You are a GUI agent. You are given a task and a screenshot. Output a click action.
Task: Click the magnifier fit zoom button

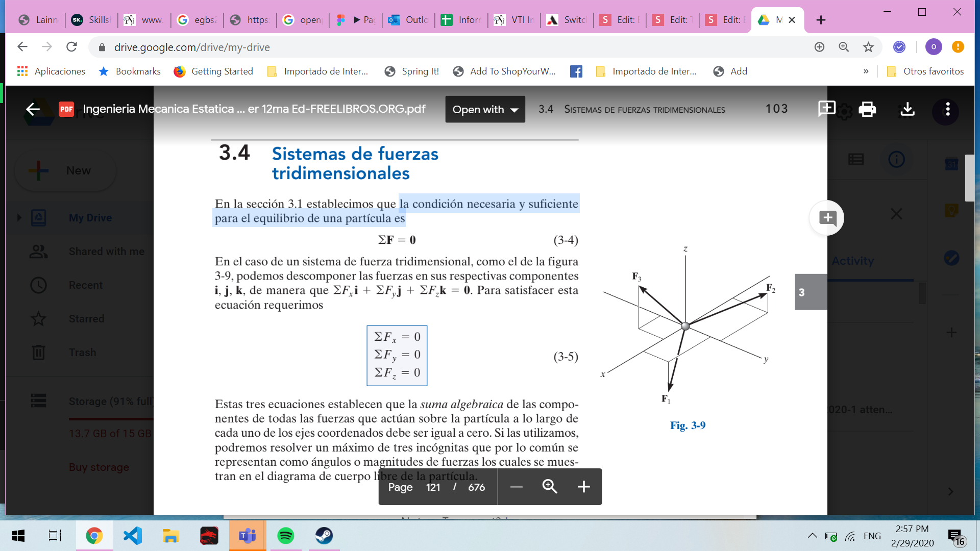550,487
